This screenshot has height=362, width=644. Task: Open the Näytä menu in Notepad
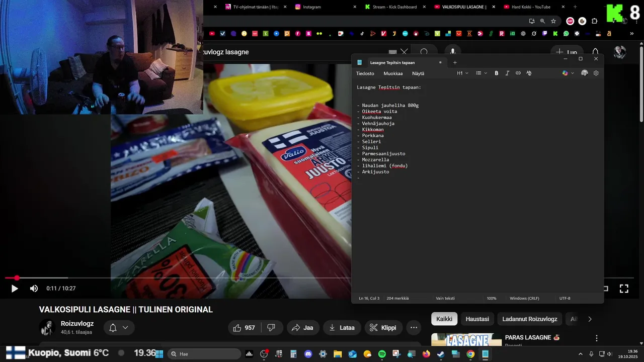pyautogui.click(x=418, y=73)
